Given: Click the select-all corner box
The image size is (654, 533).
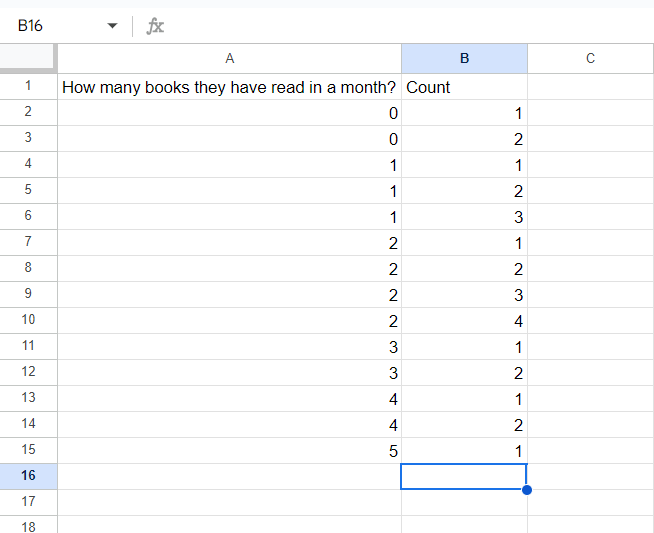Looking at the screenshot, I should 28,59.
